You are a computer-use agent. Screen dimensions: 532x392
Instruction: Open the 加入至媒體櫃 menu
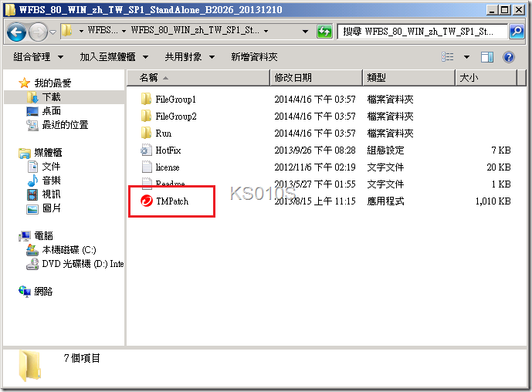point(114,57)
